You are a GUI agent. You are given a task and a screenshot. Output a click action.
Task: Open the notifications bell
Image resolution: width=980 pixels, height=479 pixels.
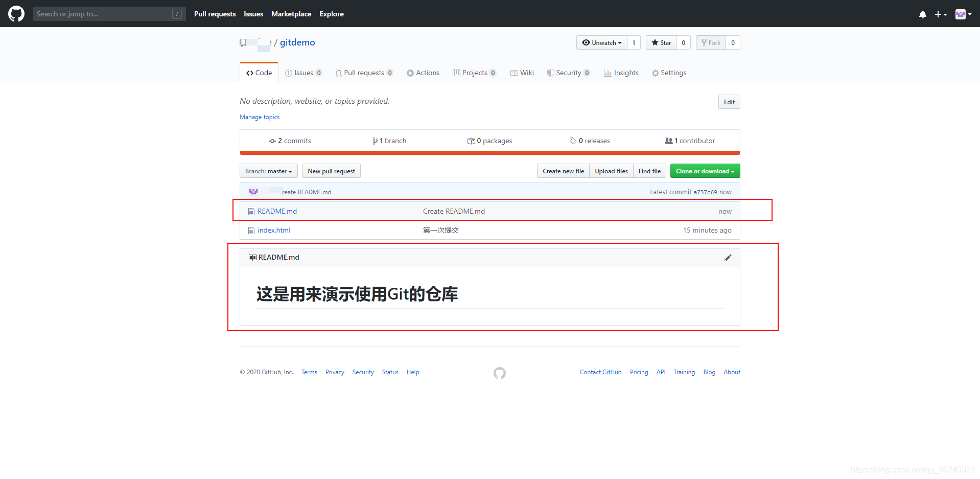(x=923, y=14)
